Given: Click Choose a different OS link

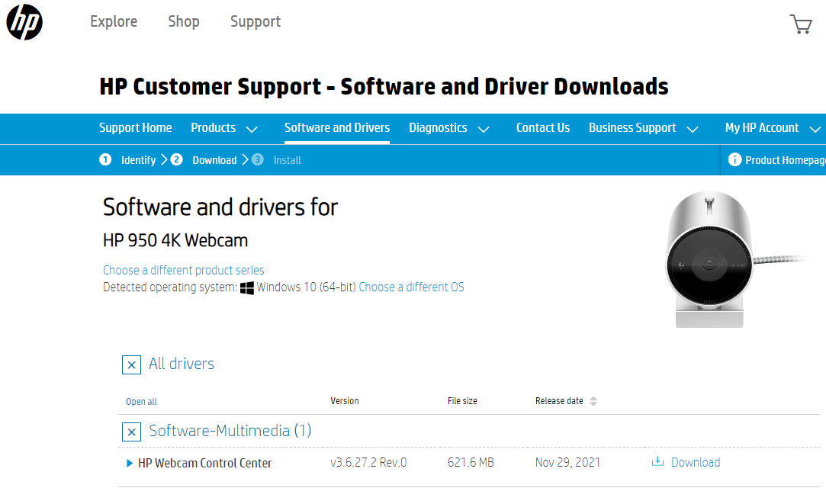Looking at the screenshot, I should pyautogui.click(x=411, y=287).
